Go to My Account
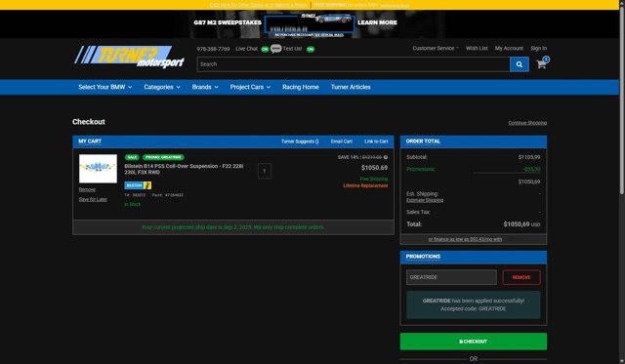The width and height of the screenshot is (625, 364). click(x=509, y=48)
